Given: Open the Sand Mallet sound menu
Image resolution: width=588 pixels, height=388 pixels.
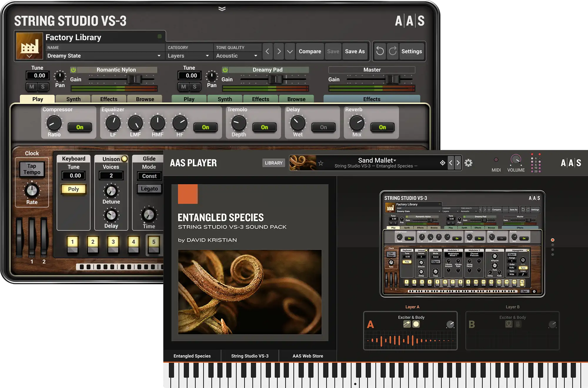Looking at the screenshot, I should [377, 160].
